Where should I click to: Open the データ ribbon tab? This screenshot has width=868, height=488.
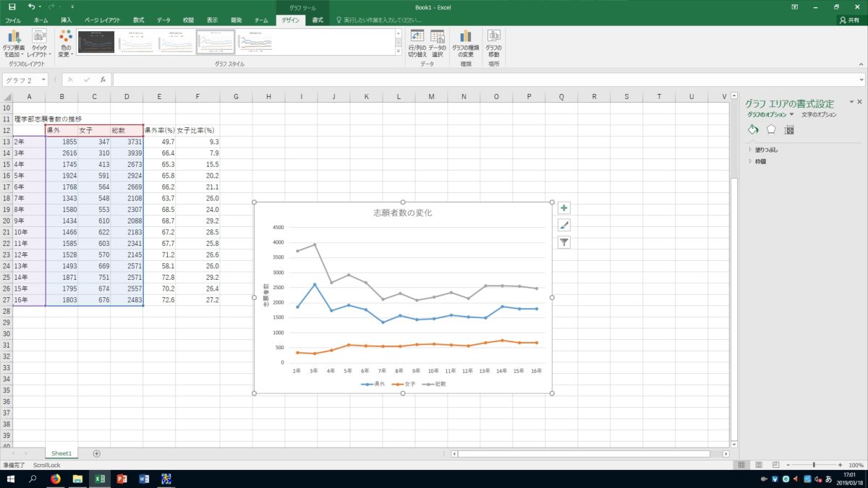point(163,20)
